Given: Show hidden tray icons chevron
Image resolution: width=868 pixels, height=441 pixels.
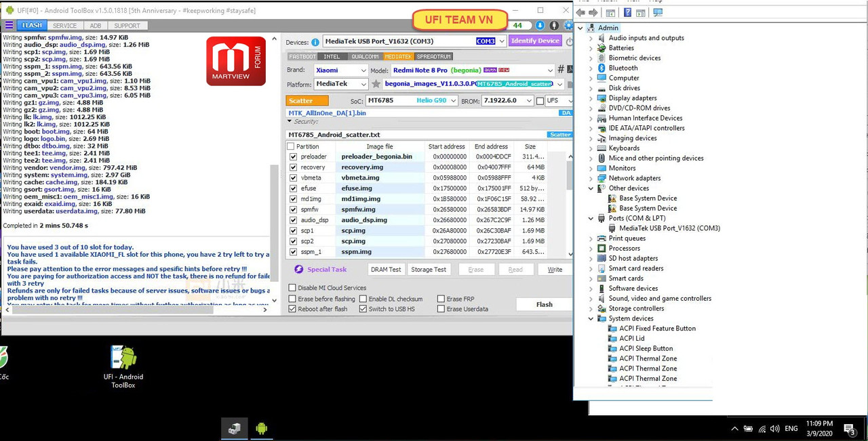Looking at the screenshot, I should coord(734,429).
